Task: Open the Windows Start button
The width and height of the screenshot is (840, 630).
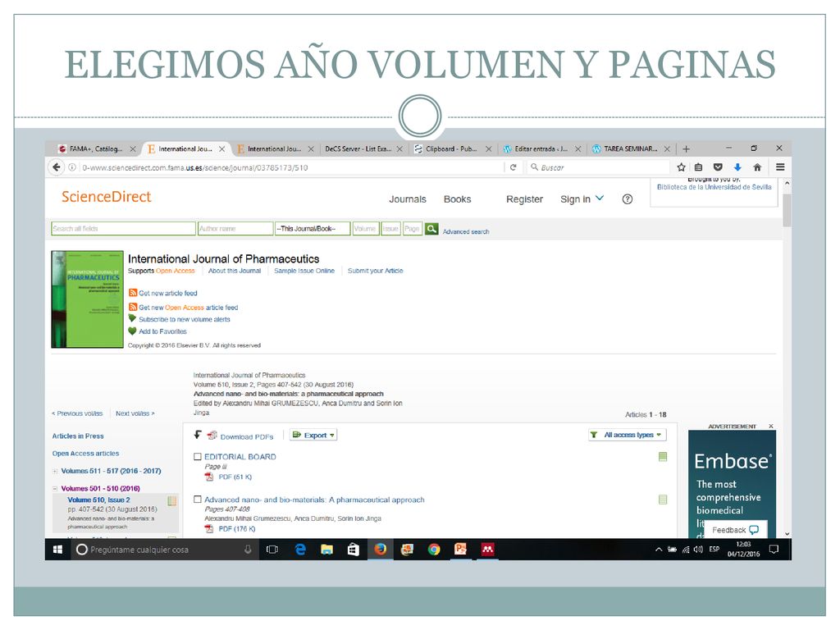Action: click(58, 549)
